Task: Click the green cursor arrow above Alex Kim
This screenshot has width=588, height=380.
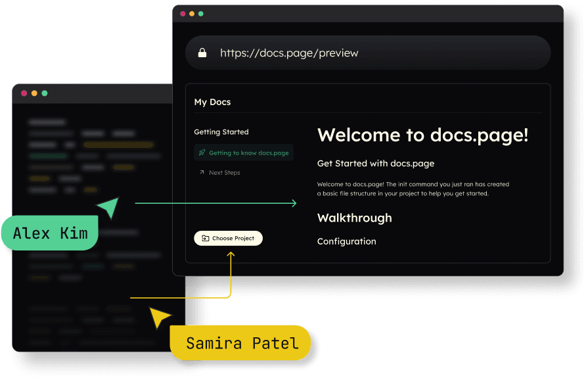Action: (x=108, y=207)
